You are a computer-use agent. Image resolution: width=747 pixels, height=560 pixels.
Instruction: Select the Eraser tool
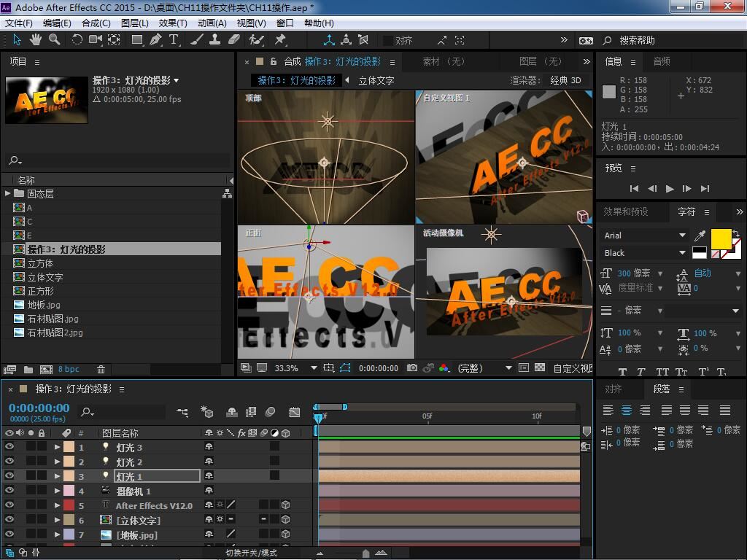pos(233,40)
